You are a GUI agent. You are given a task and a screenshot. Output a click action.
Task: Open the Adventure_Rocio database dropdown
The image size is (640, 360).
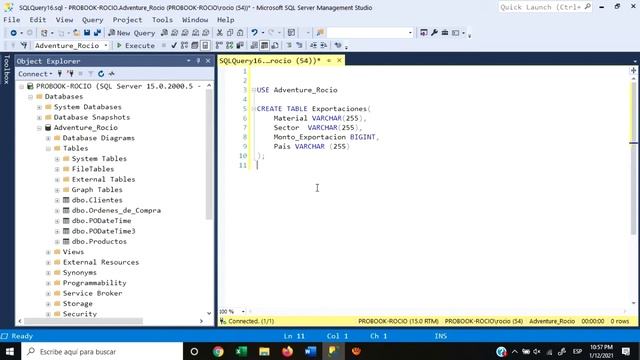[106, 45]
